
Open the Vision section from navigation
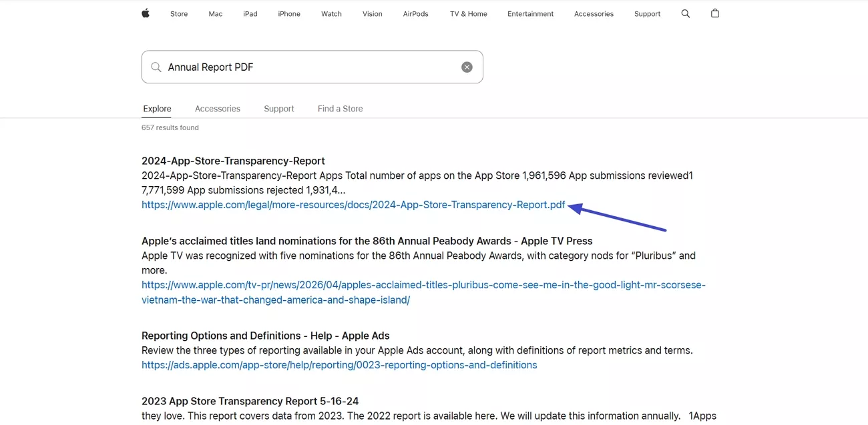pyautogui.click(x=372, y=13)
